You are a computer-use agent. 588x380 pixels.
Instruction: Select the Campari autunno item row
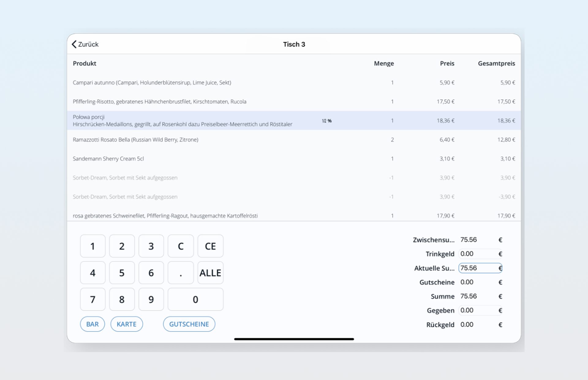tap(152, 83)
